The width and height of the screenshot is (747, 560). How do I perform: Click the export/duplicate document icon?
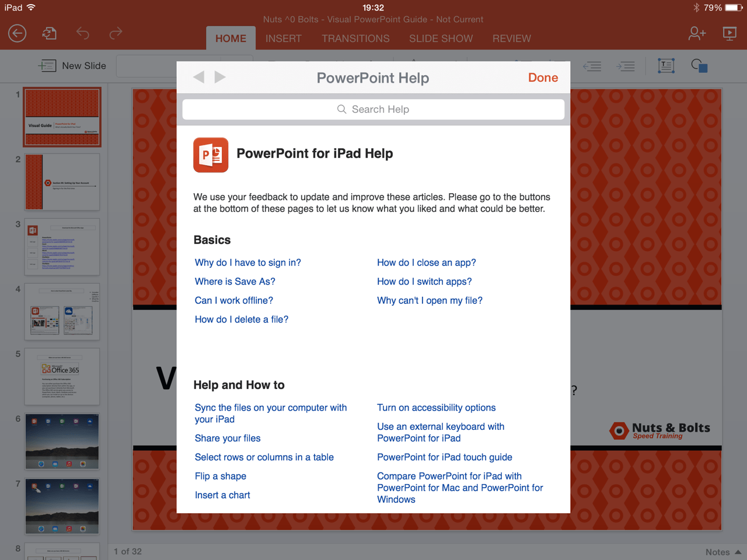tap(49, 33)
